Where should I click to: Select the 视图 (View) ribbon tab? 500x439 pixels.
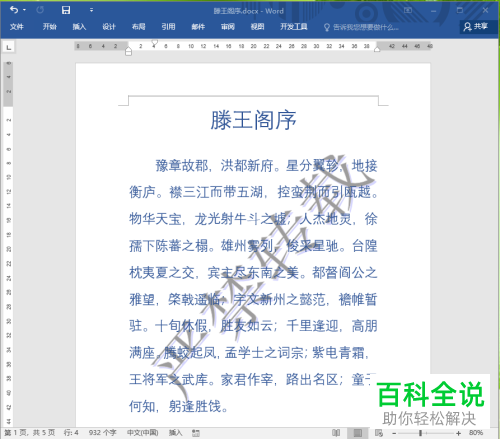pyautogui.click(x=257, y=27)
